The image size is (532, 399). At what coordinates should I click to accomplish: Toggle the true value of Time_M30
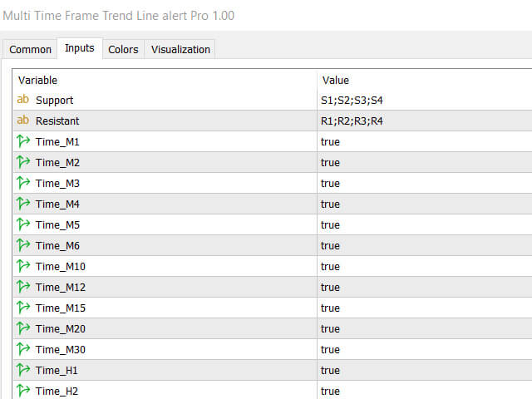click(330, 349)
